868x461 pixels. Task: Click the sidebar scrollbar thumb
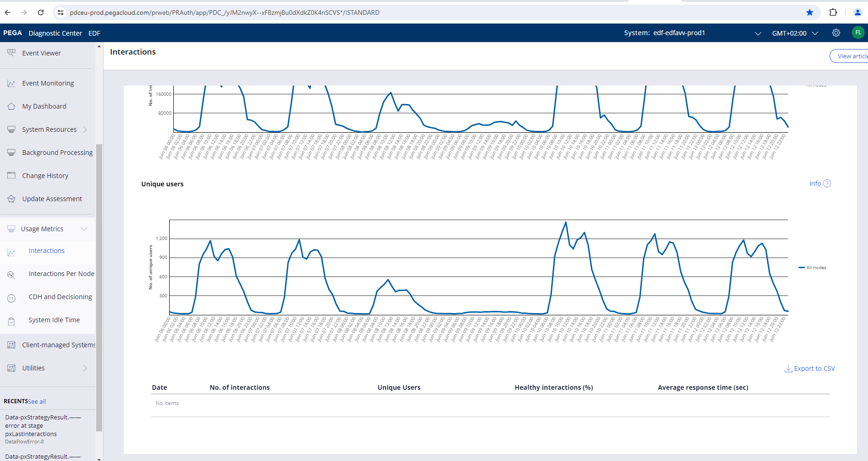click(x=99, y=287)
